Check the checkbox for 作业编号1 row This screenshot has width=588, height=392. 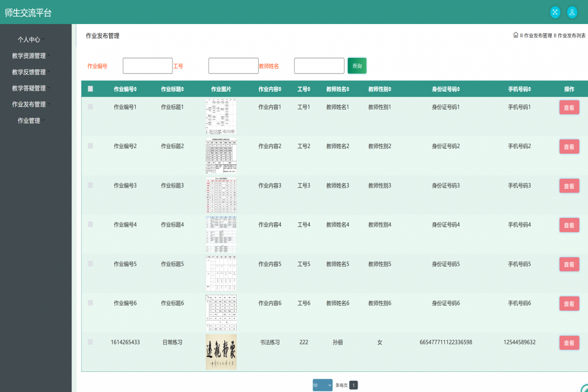(90, 107)
